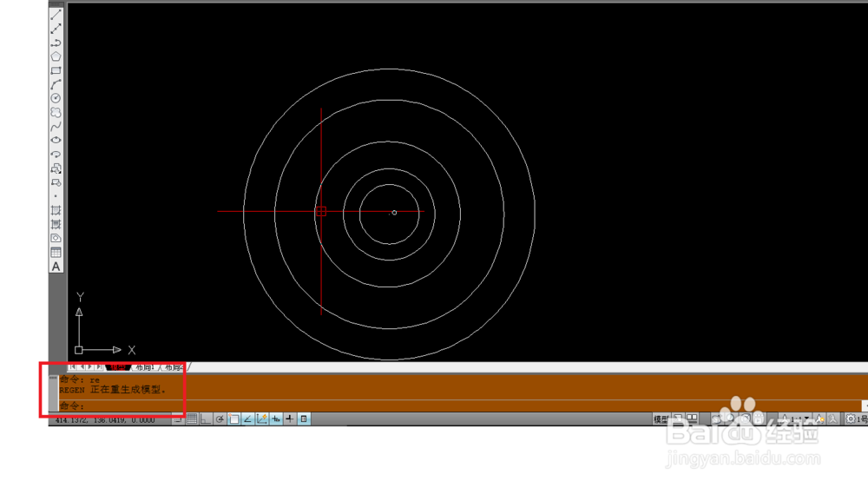
Task: Select the Line tool
Action: click(56, 15)
